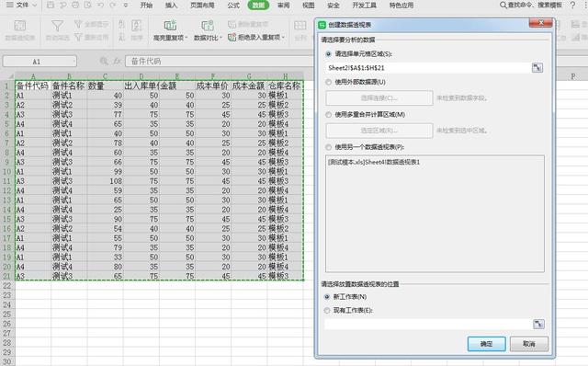Select radio 使用另一个数据透视表(P)
The width and height of the screenshot is (588, 366).
[329, 147]
